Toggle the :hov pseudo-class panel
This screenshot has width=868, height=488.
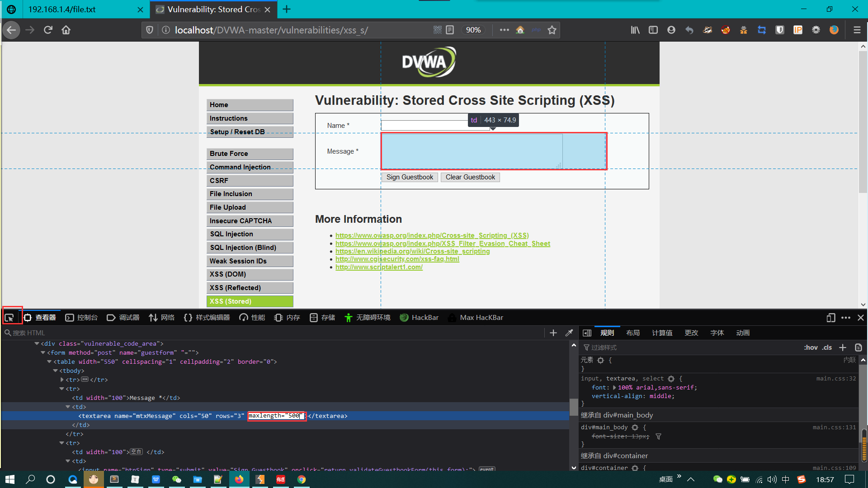point(810,347)
